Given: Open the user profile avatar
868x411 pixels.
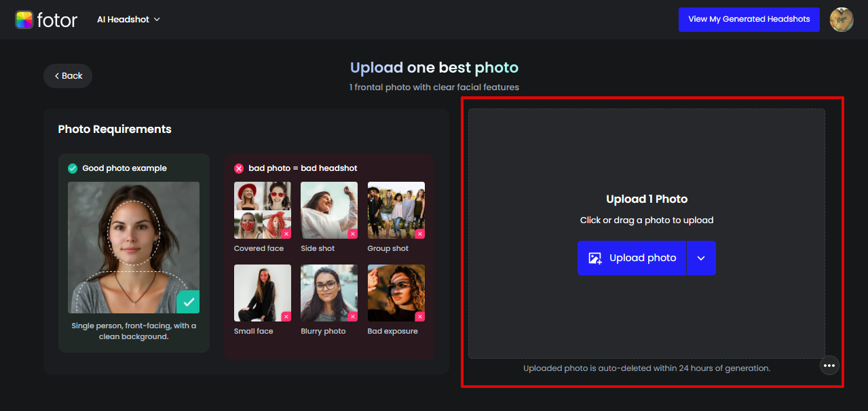Looking at the screenshot, I should click(x=842, y=20).
